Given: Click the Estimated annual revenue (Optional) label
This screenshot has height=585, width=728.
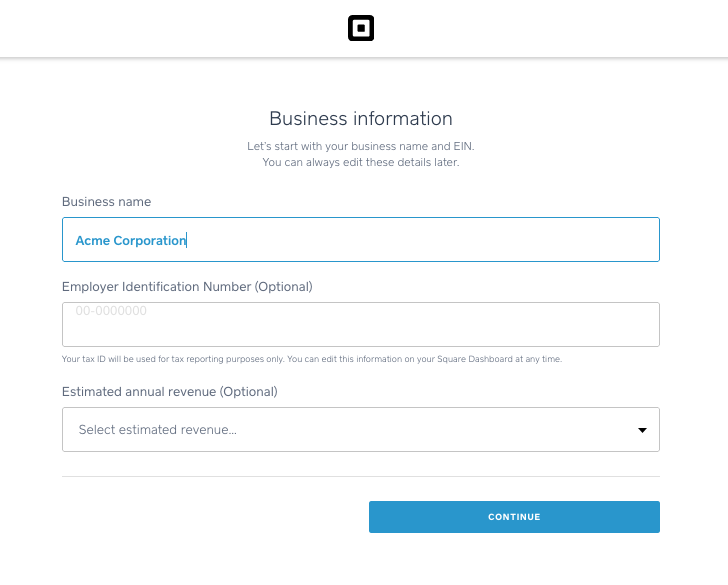Looking at the screenshot, I should click(170, 392).
